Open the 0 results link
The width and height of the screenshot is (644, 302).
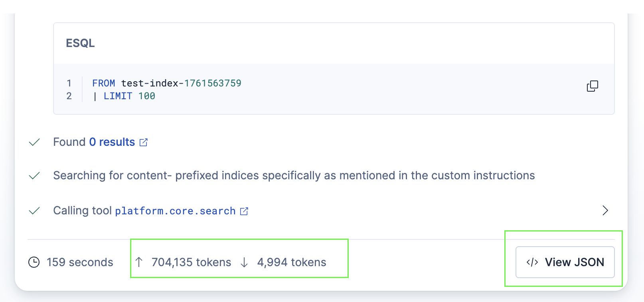click(x=112, y=142)
